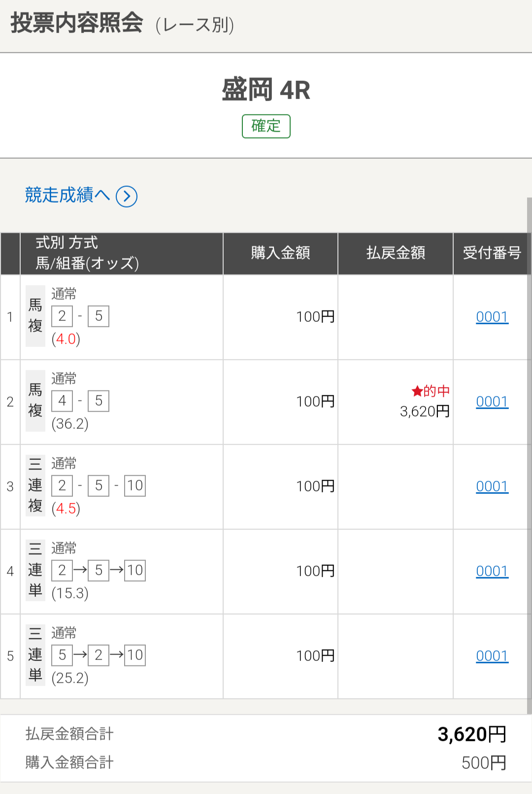Viewport: 532px width, 794px height.
Task: Click horse number 10 box in 三連複 row
Action: [x=135, y=486]
